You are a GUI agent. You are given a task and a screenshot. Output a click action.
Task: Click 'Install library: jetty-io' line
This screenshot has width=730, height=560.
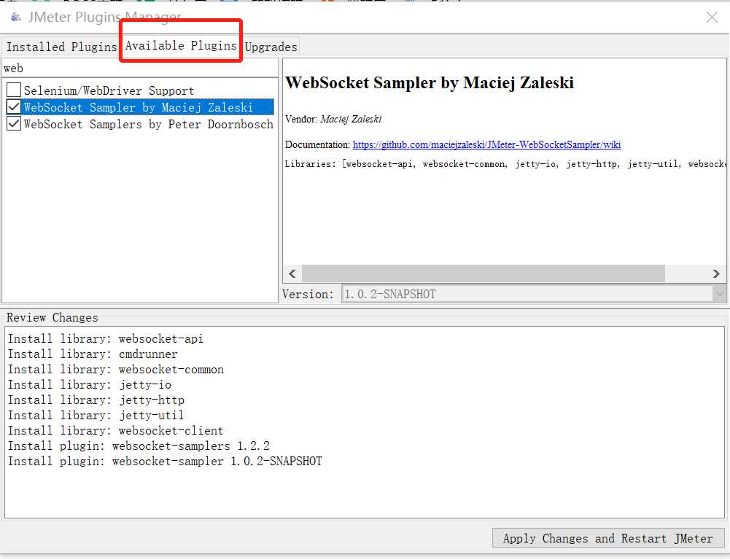[x=90, y=384]
